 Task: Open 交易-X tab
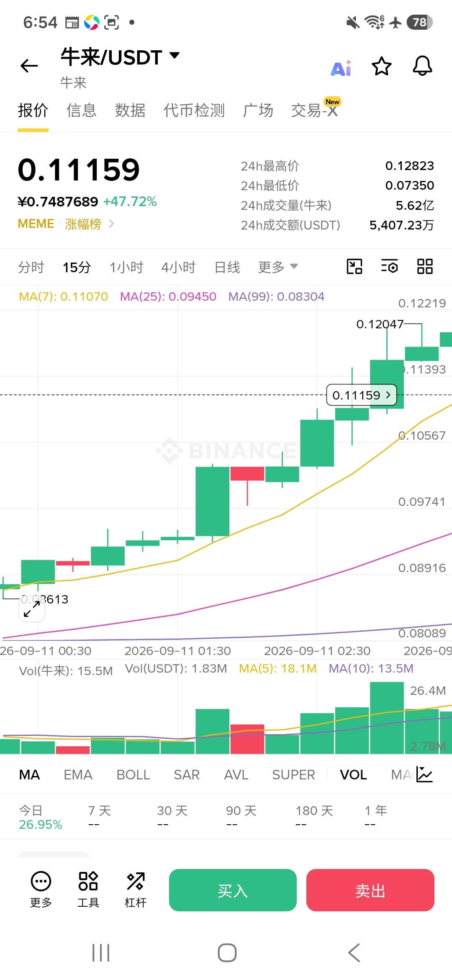315,111
